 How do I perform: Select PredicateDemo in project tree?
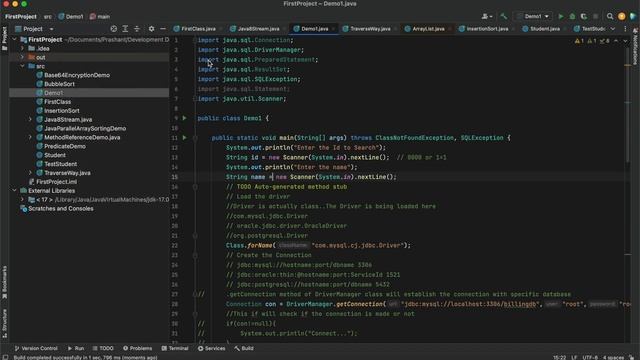point(64,146)
